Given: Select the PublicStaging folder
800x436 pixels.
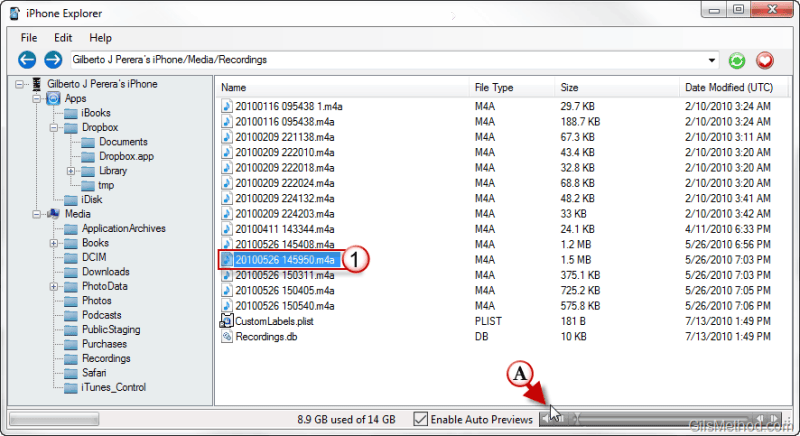Looking at the screenshot, I should click(x=111, y=330).
